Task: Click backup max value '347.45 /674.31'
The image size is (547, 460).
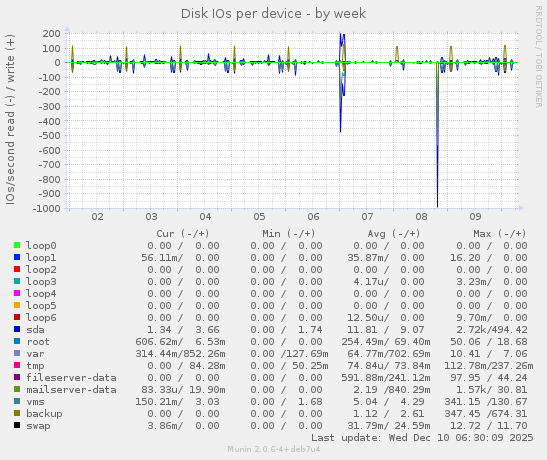Action: pos(486,414)
